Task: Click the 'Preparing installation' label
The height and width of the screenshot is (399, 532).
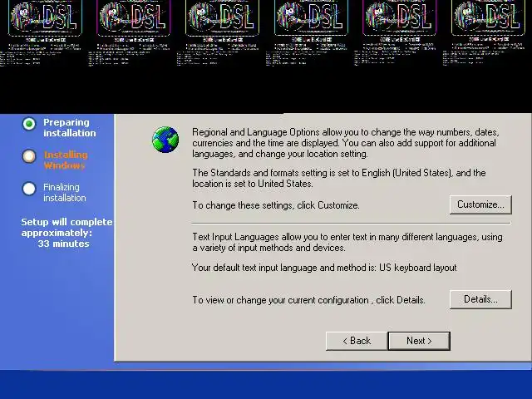Action: coord(70,127)
